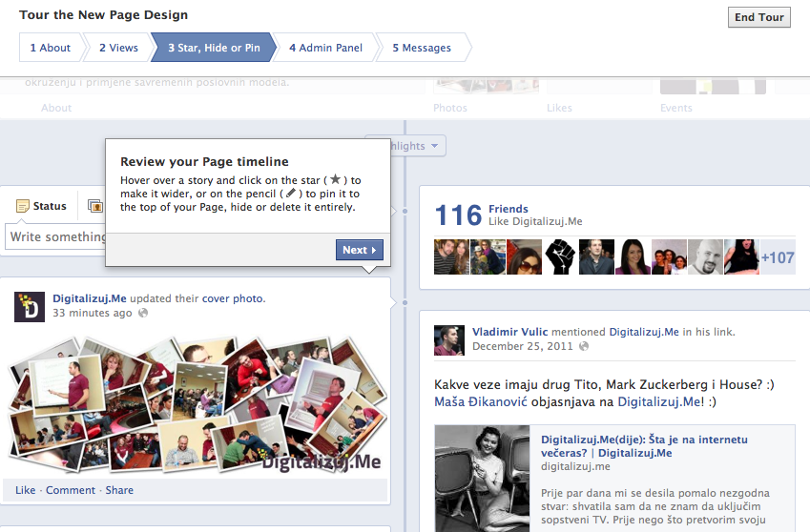This screenshot has width=810, height=532.
Task: Open the faded Photos section label
Action: pos(450,108)
